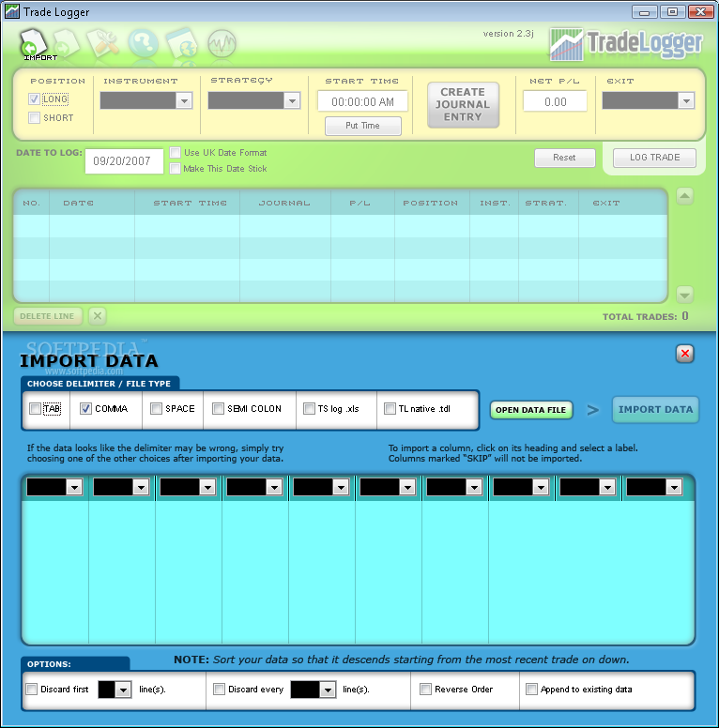
Task: Click the TradeLogger logo
Action: coord(626,44)
